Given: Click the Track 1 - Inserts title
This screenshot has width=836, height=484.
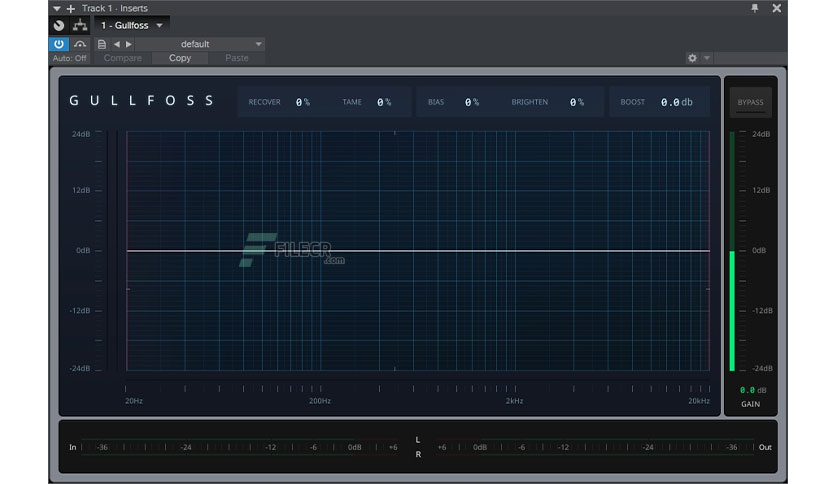Looking at the screenshot, I should point(115,9).
